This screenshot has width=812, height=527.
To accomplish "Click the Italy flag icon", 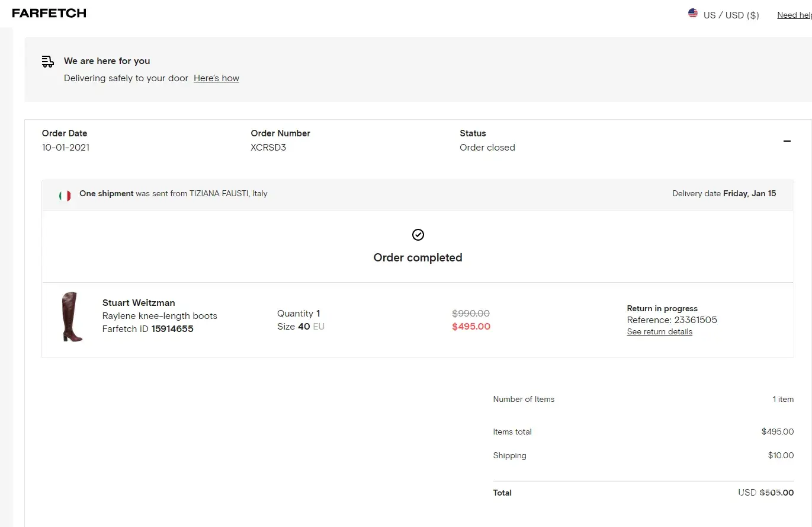I will point(65,195).
